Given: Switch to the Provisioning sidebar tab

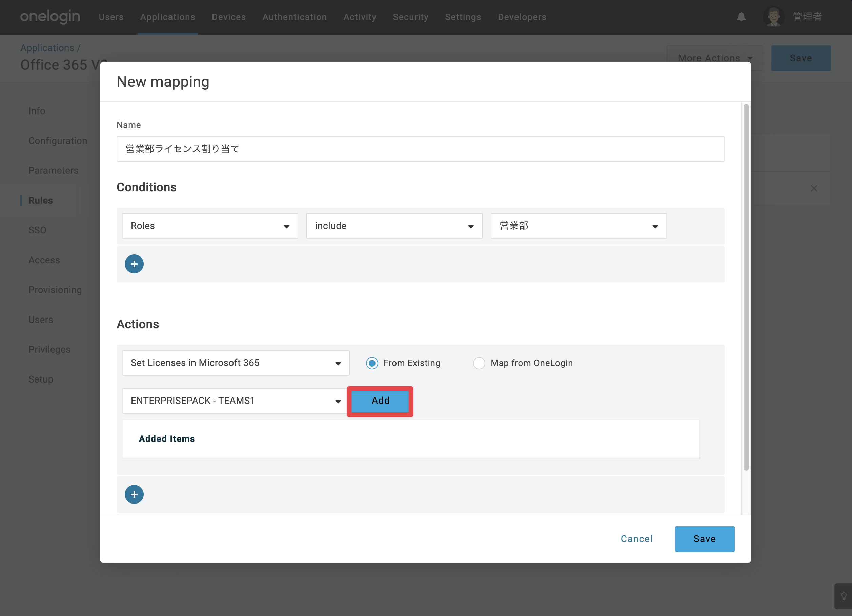Looking at the screenshot, I should coord(55,290).
